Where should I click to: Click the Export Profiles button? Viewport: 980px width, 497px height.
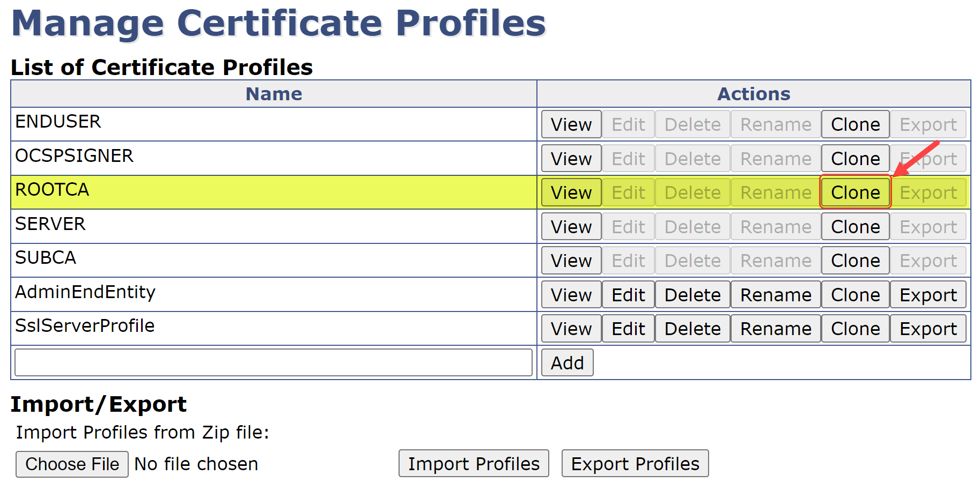click(635, 464)
